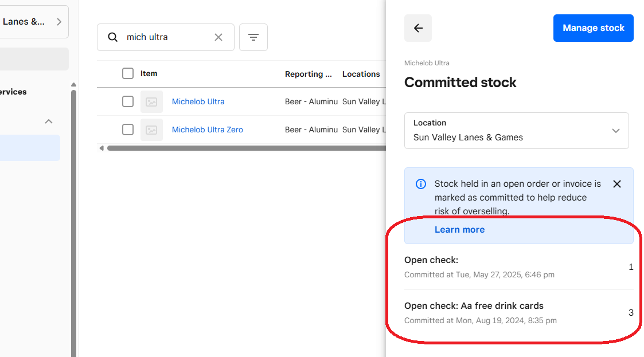The image size is (644, 357).
Task: Toggle the select-all items checkbox
Action: tap(128, 73)
